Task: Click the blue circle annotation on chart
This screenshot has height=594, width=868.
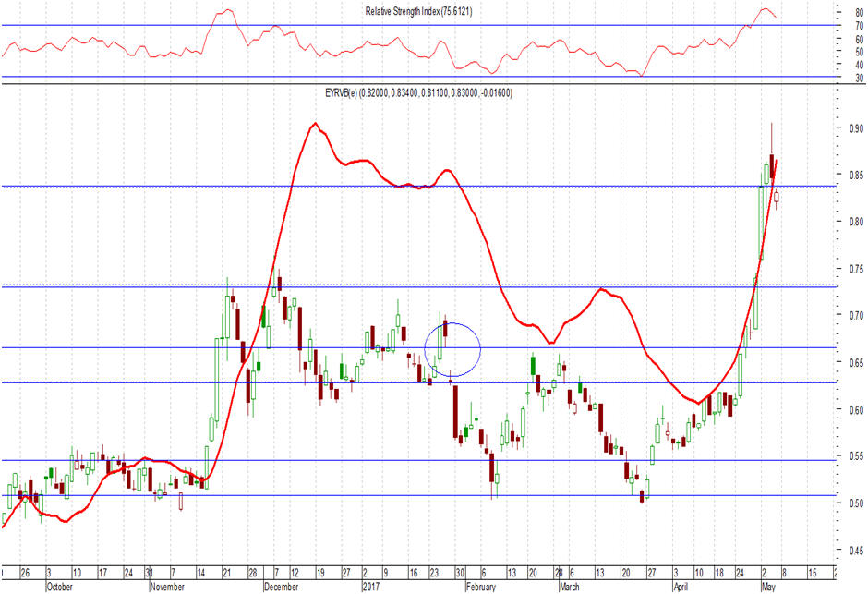Action: pyautogui.click(x=452, y=349)
